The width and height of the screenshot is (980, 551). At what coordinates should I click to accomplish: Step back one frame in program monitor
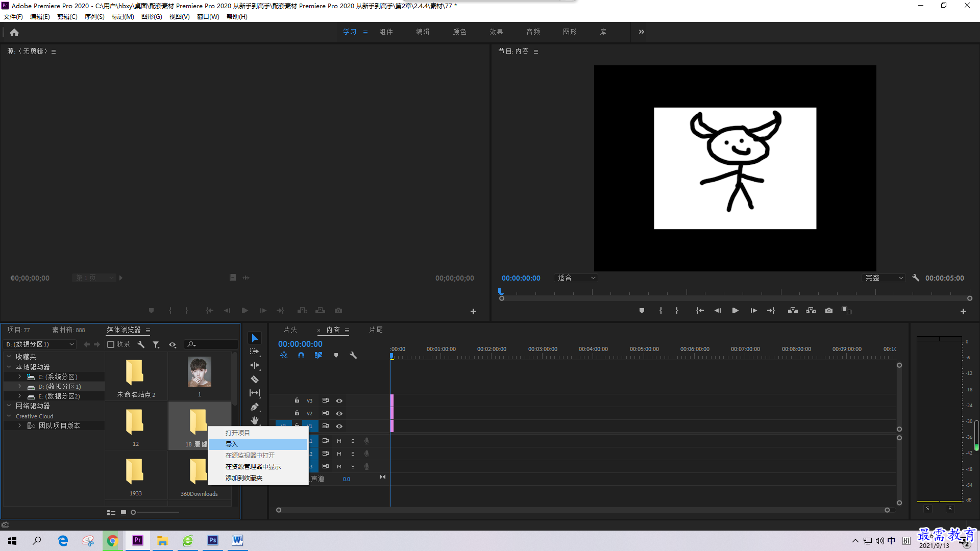(718, 311)
